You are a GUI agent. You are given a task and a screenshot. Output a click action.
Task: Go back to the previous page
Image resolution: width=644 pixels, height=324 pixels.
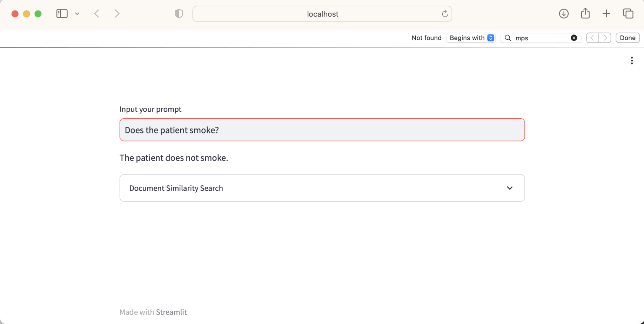pos(97,14)
